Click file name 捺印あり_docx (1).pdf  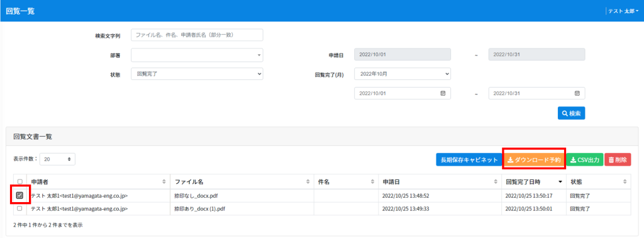coord(199,209)
